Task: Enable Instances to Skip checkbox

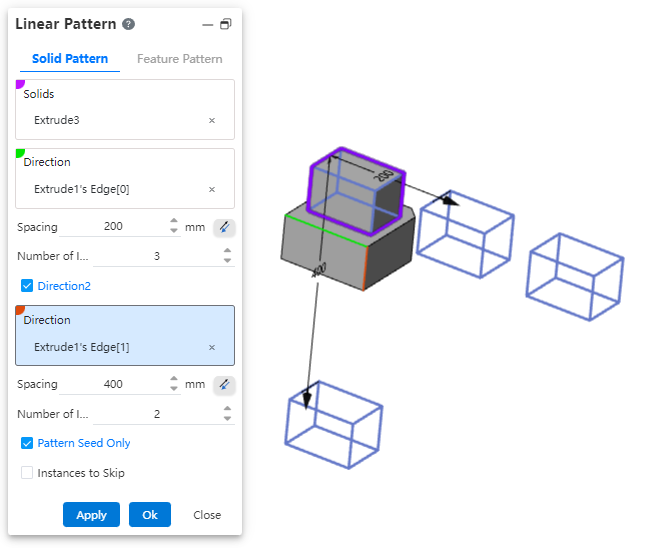Action: pyautogui.click(x=27, y=473)
